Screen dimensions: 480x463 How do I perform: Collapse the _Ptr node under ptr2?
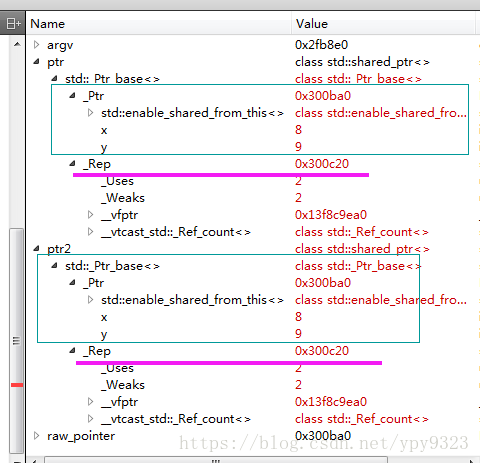(x=72, y=283)
